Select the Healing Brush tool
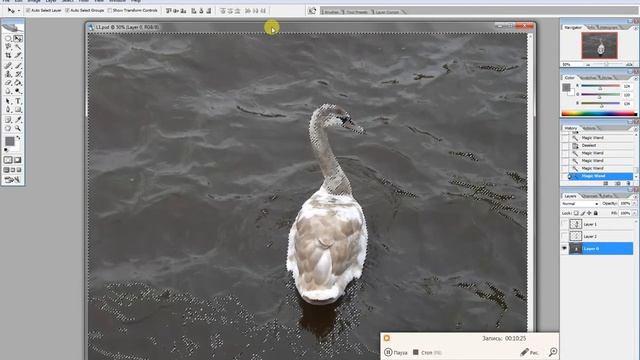 click(x=8, y=66)
